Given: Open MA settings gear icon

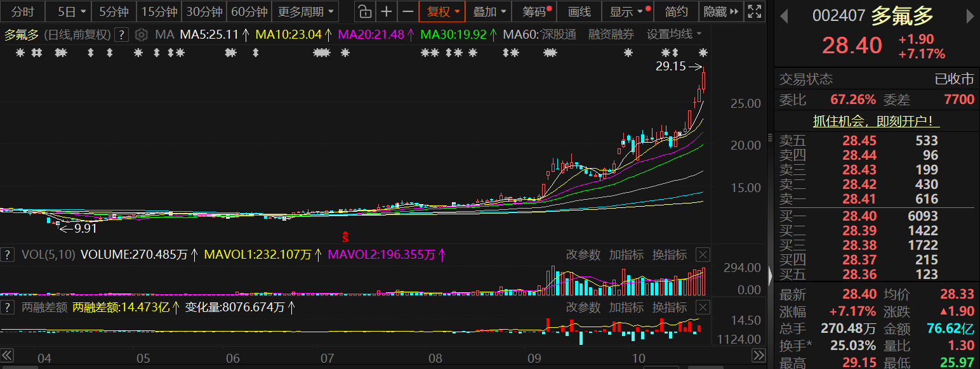Looking at the screenshot, I should [x=142, y=35].
